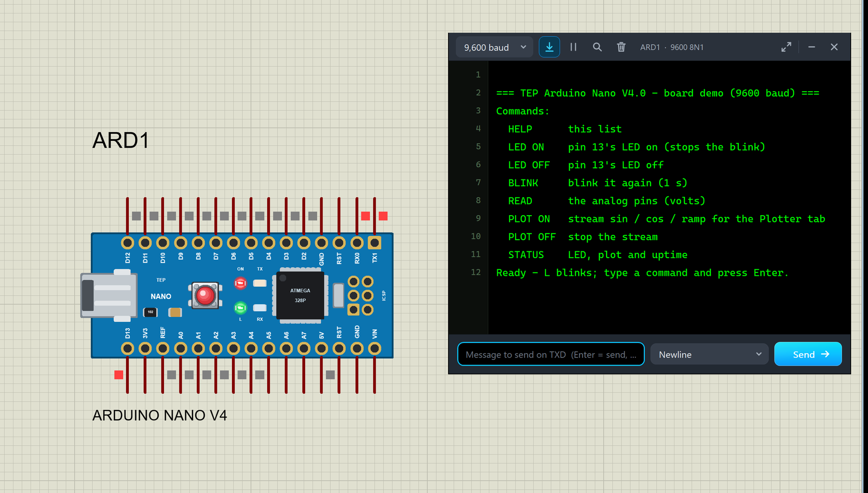The width and height of the screenshot is (868, 493).
Task: Open search in serial monitor
Action: coord(597,47)
